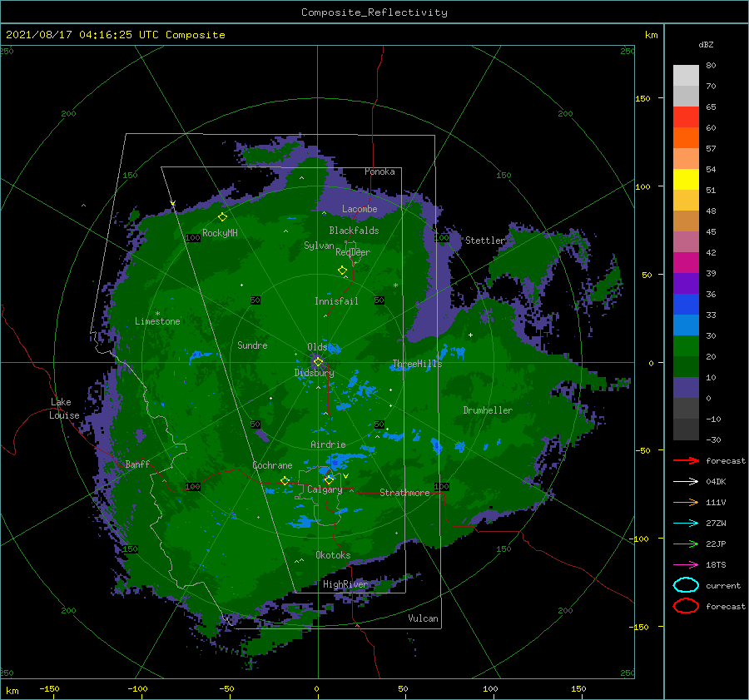This screenshot has height=700, width=749.
Task: Click the Innisfail city label
Action: coord(336,301)
